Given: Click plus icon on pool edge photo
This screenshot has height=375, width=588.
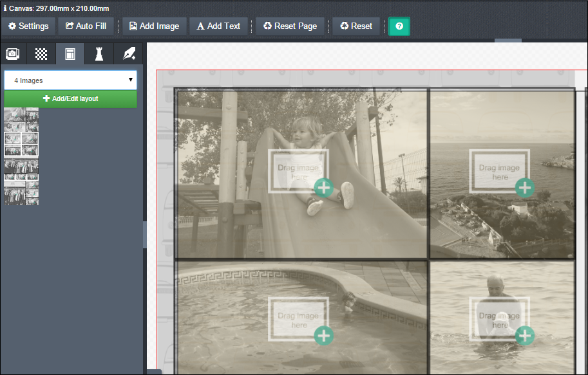Looking at the screenshot, I should pos(323,335).
